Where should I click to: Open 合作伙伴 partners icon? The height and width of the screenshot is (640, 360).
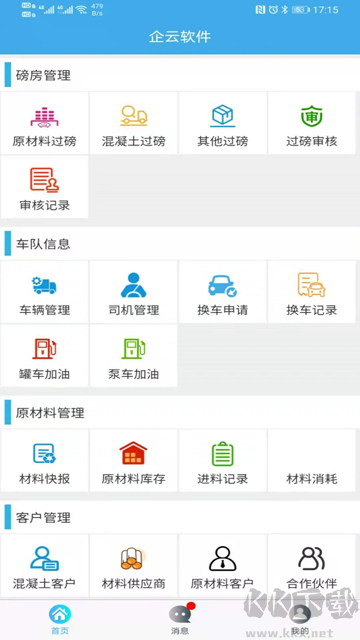tap(311, 559)
